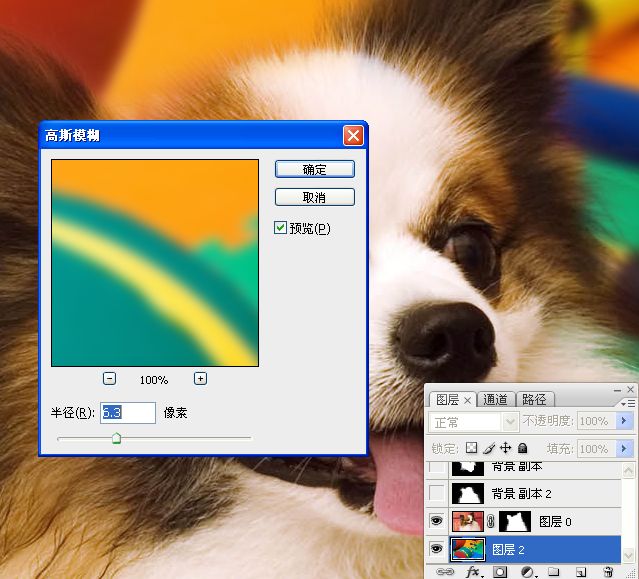The height and width of the screenshot is (579, 639).
Task: Delete layer with trash icon
Action: point(608,572)
